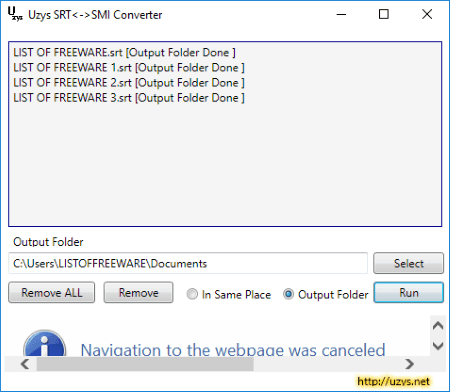Click the Output Folder path field
This screenshot has width=450, height=392.
coord(188,263)
